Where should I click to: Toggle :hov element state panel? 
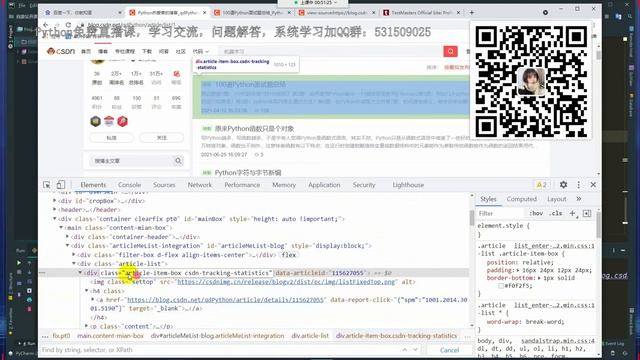tap(536, 213)
